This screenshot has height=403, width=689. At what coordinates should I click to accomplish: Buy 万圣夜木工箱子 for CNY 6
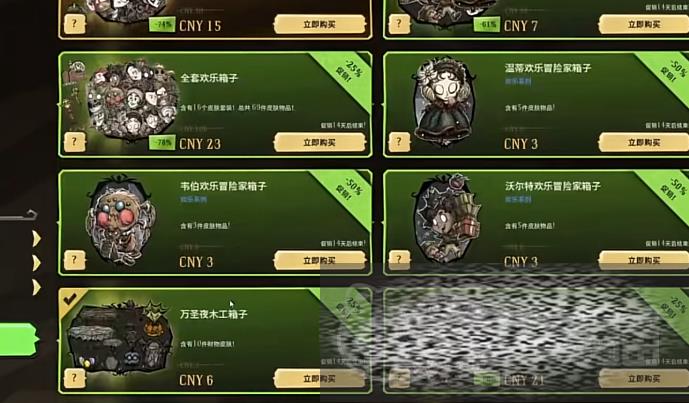pyautogui.click(x=319, y=378)
